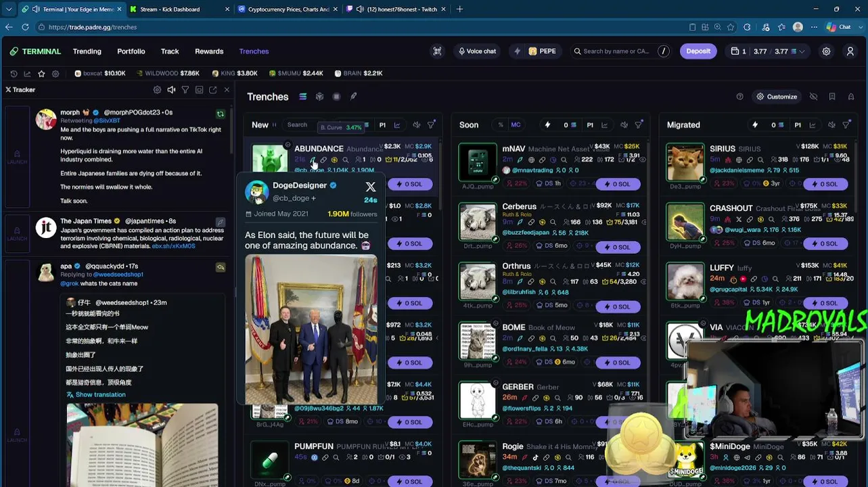Open Voice chat
Screen dimensions: 868x487
pos(477,51)
